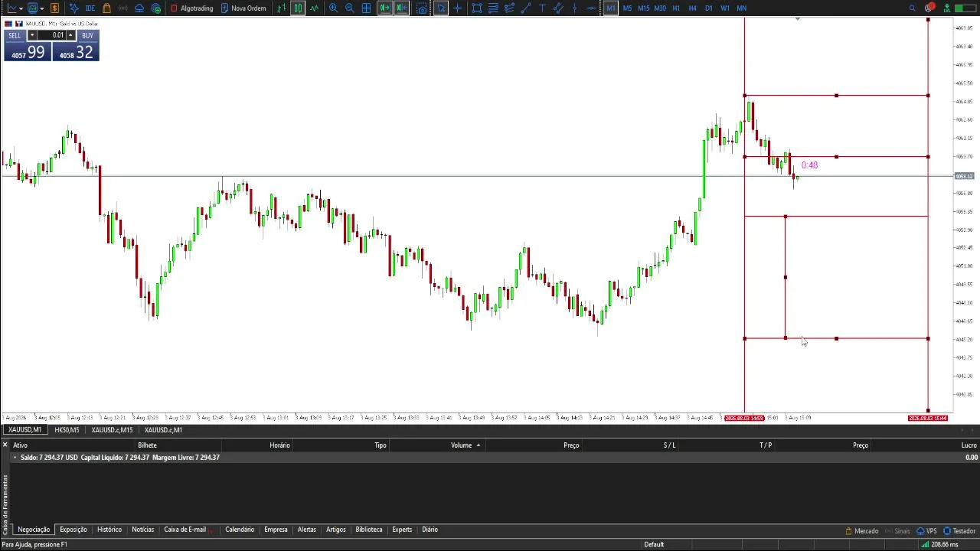Click Nova Ordem to place new order

[243, 8]
